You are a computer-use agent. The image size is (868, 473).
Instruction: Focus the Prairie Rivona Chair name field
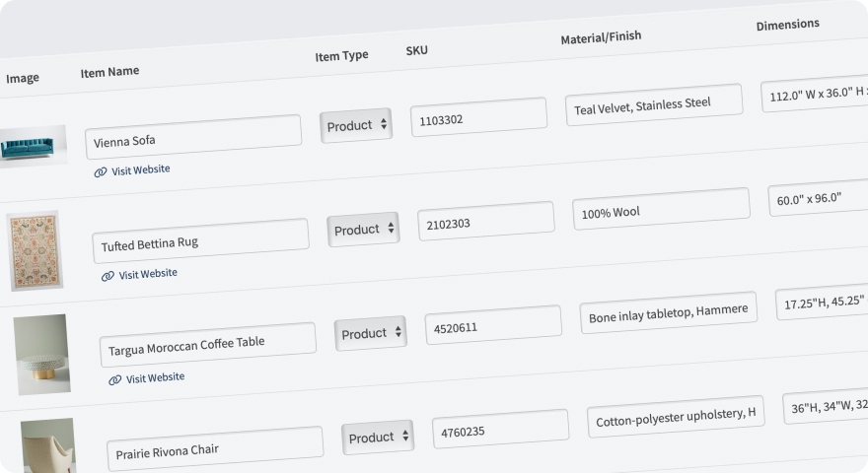tap(215, 448)
